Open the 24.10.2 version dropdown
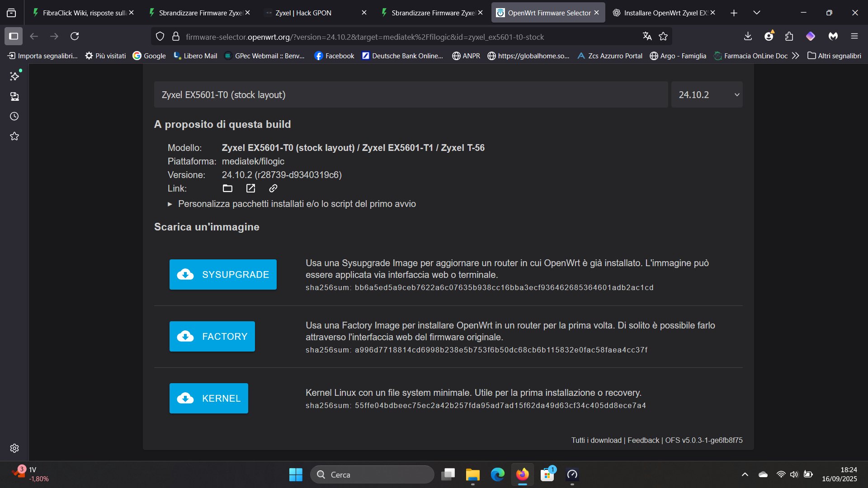This screenshot has height=488, width=868. [x=707, y=95]
